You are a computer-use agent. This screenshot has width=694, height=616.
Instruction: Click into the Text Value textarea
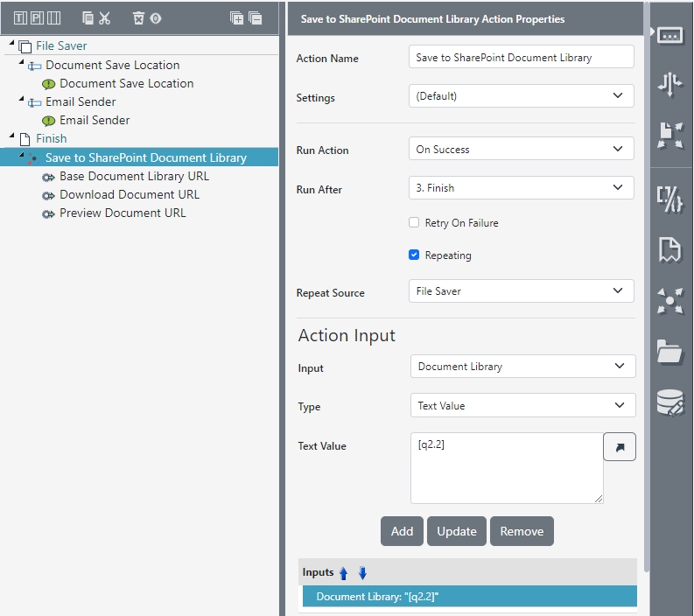(507, 468)
